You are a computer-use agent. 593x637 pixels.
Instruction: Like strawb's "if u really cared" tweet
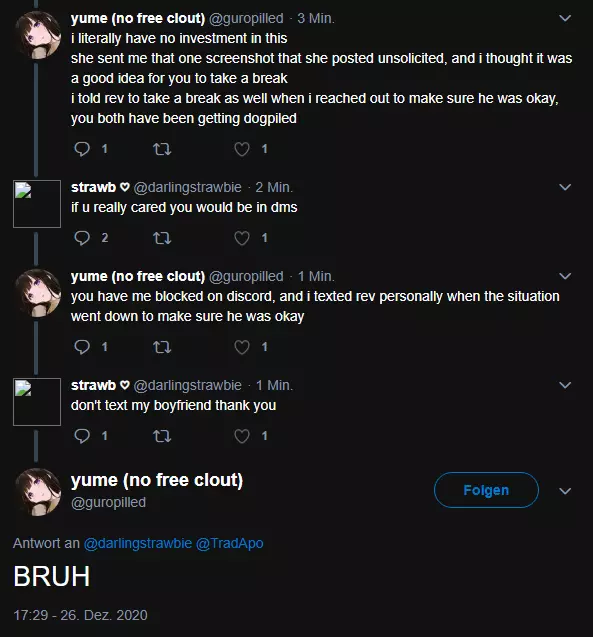click(242, 238)
